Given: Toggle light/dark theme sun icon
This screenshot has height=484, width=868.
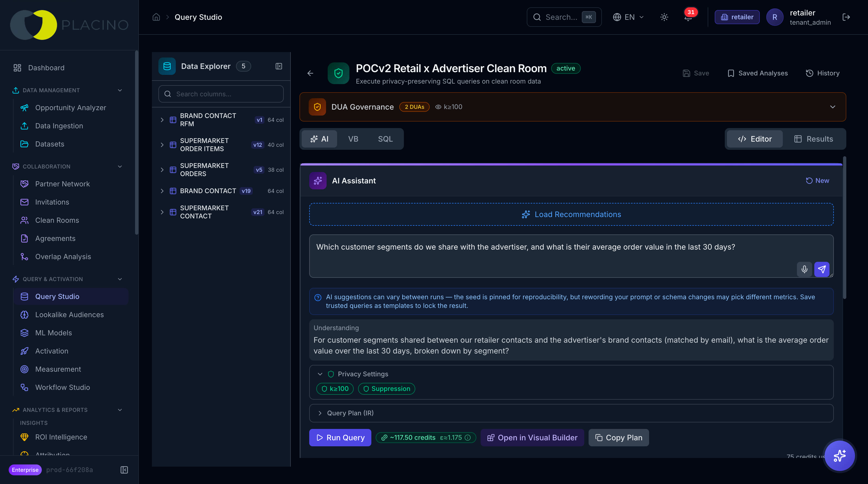Looking at the screenshot, I should (664, 17).
